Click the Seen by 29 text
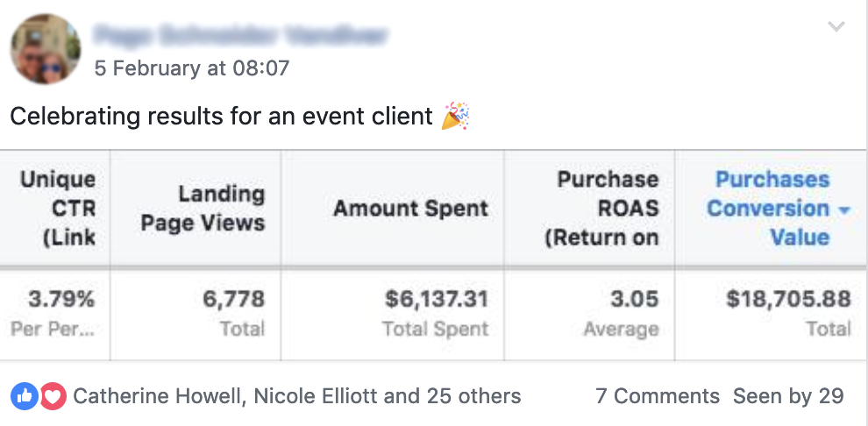Screen dimensions: 868x426 [x=788, y=396]
